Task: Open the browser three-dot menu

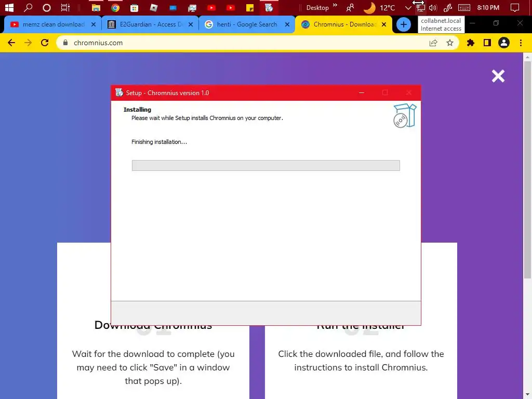Action: [x=521, y=43]
